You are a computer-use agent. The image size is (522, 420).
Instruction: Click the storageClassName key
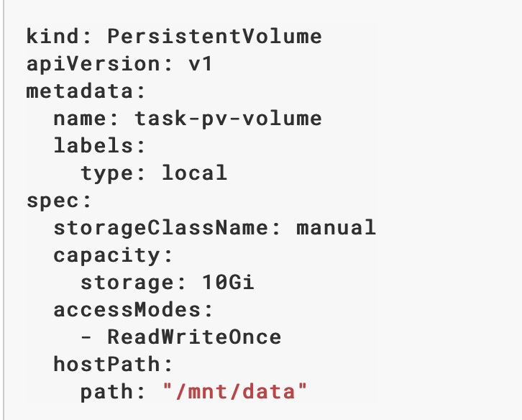(x=161, y=228)
